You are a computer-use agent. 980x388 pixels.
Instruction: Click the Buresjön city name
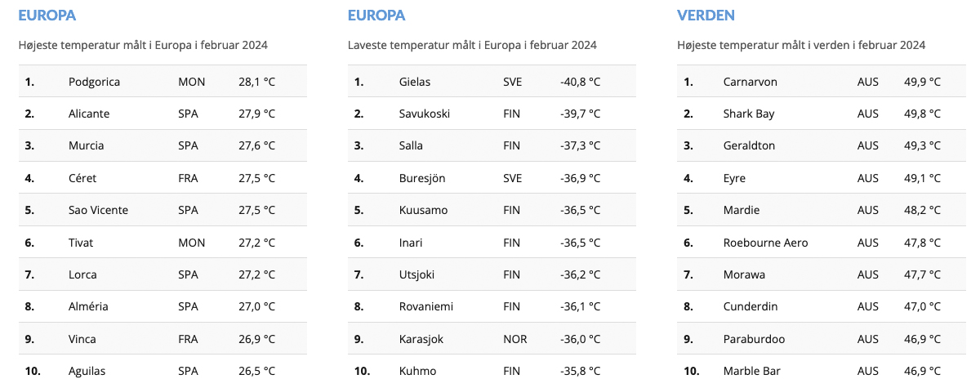[x=421, y=178]
